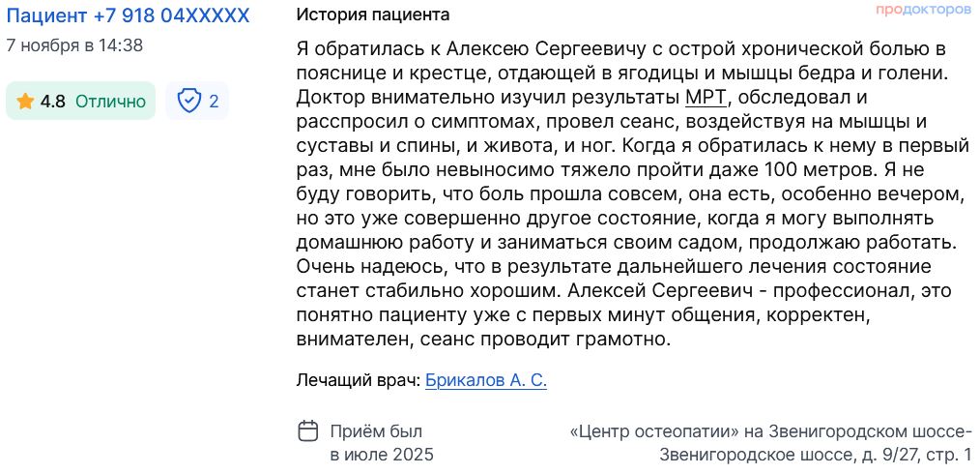Click the yellow star rating icon

25,102
